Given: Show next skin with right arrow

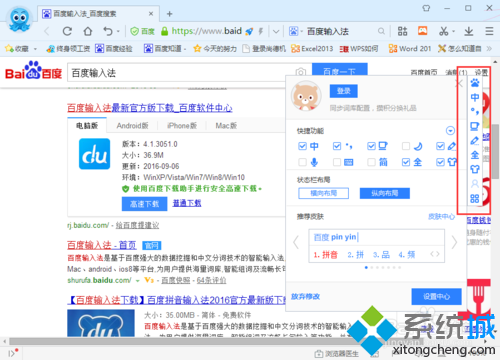Looking at the screenshot, I should [x=454, y=242].
